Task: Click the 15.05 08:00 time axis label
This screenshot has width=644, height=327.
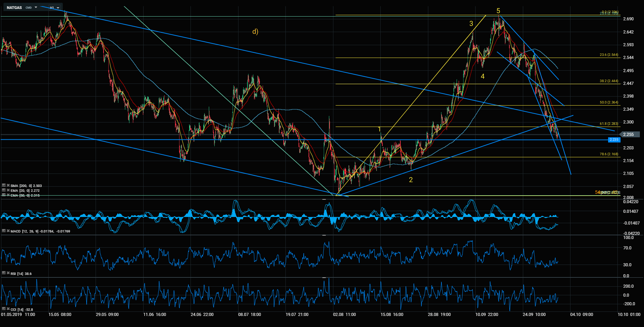Action: pyautogui.click(x=60, y=315)
